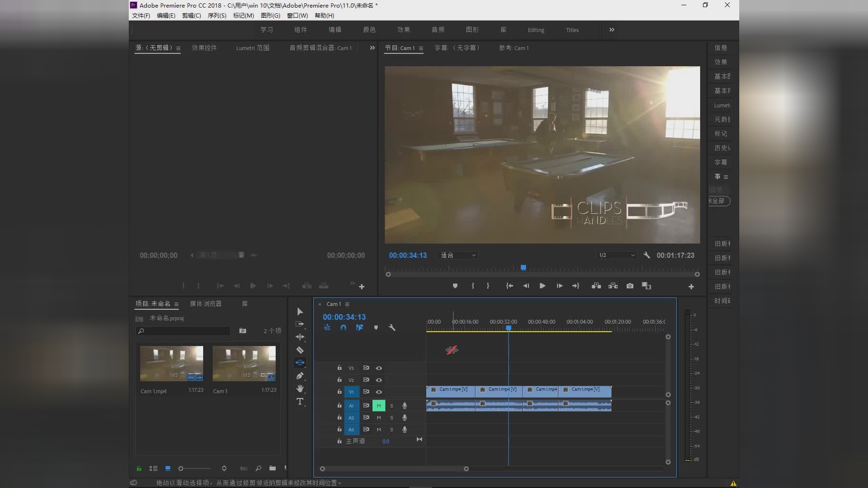The image size is (868, 488).
Task: Select the Track Select Forward tool
Action: (300, 324)
